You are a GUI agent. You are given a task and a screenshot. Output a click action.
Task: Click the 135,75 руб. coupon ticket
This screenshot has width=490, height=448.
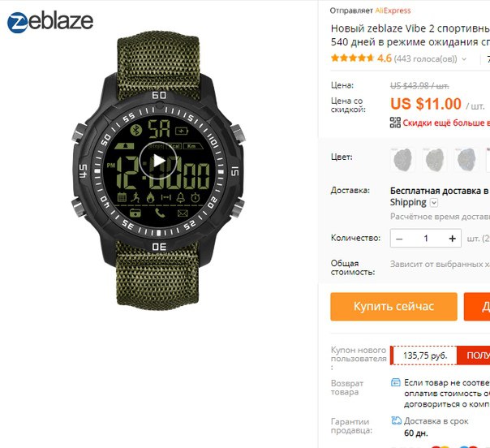[424, 355]
